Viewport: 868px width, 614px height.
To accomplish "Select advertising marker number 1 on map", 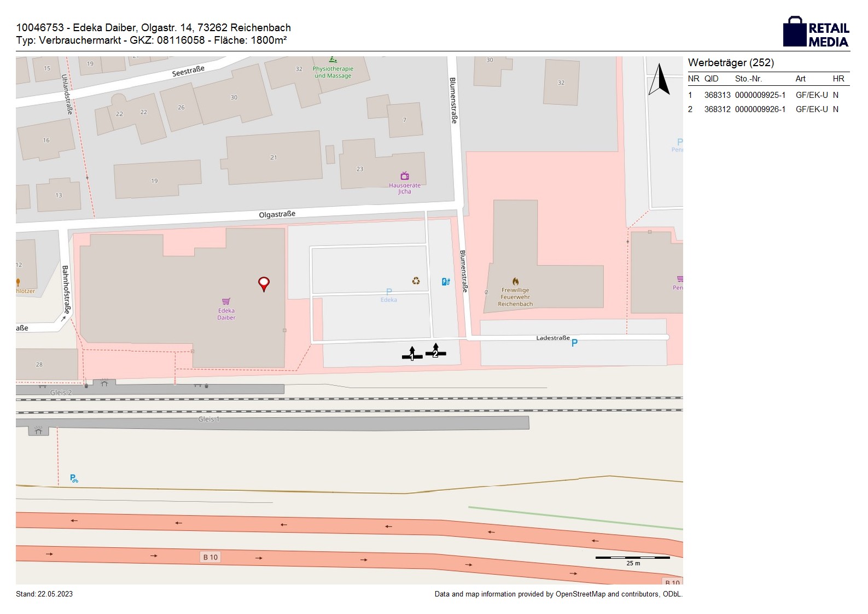I will click(412, 355).
